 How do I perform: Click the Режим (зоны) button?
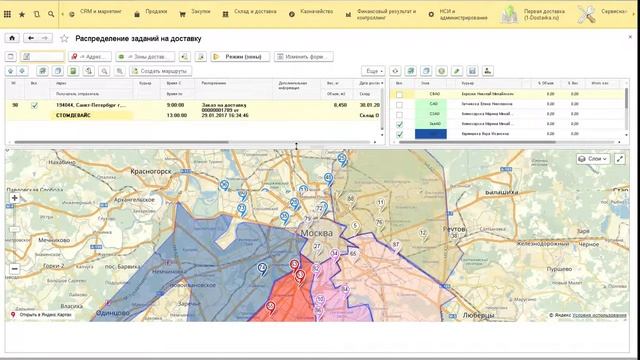tap(240, 56)
